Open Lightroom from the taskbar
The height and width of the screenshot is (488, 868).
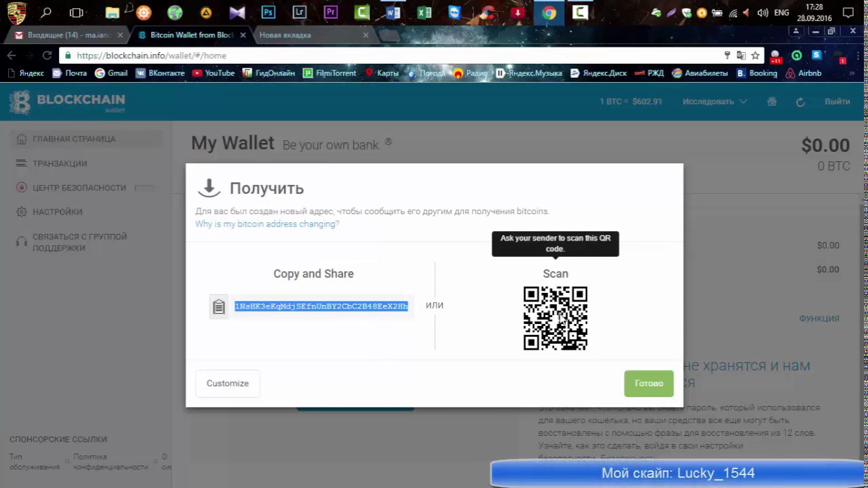pyautogui.click(x=299, y=12)
